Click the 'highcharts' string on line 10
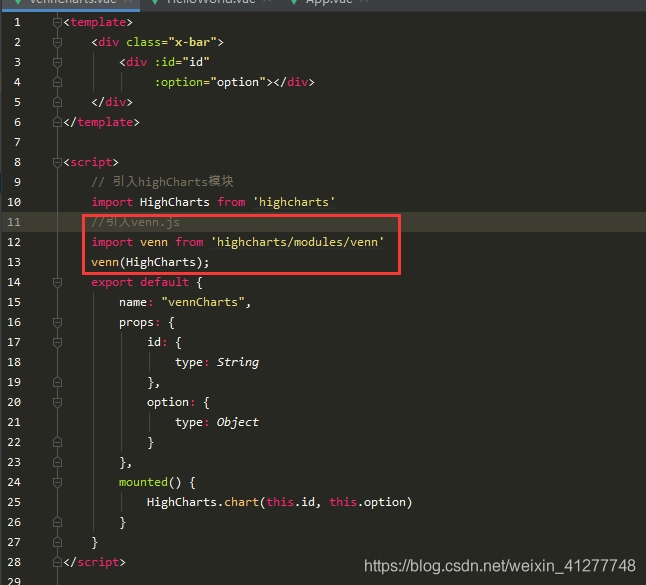Image resolution: width=646 pixels, height=585 pixels. click(x=294, y=202)
